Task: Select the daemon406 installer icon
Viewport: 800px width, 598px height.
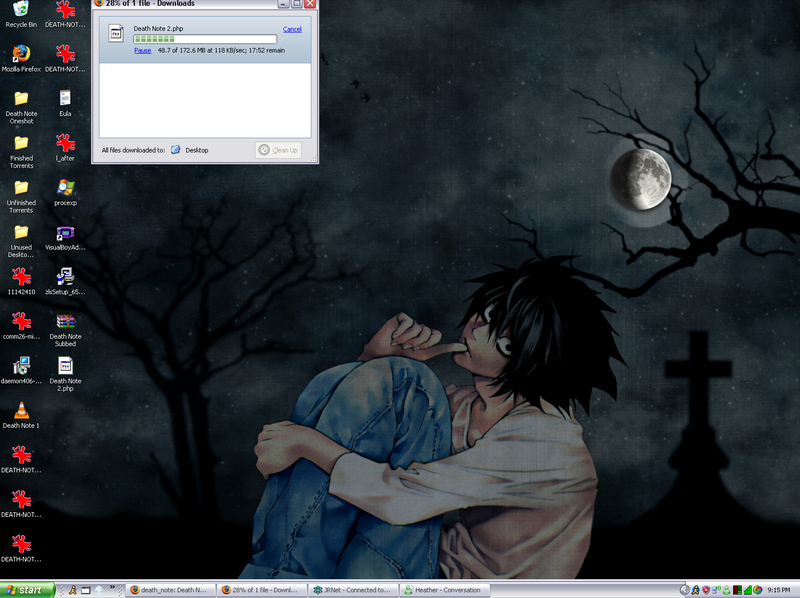Action: pyautogui.click(x=21, y=370)
